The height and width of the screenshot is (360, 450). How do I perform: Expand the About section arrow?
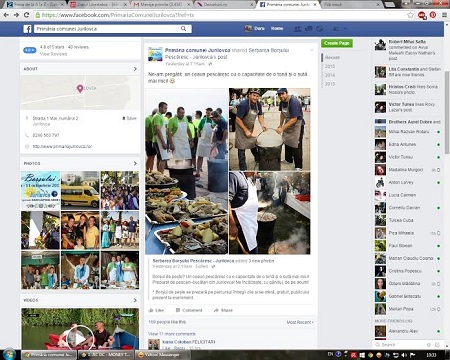(x=135, y=69)
